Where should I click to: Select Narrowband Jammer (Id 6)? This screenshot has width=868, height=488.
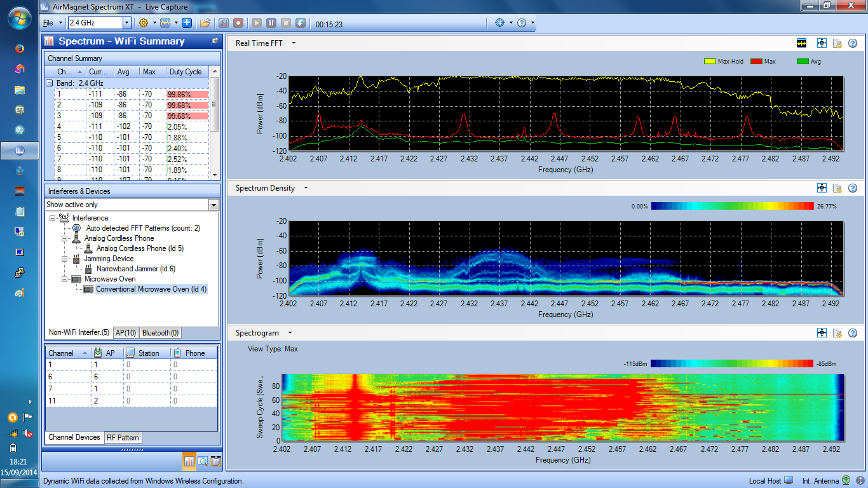pos(136,269)
